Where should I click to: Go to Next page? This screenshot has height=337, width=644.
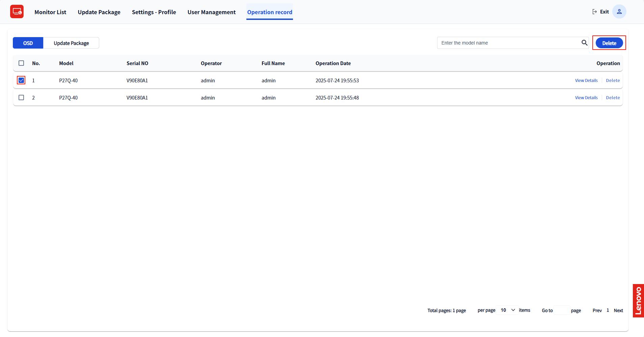point(618,310)
